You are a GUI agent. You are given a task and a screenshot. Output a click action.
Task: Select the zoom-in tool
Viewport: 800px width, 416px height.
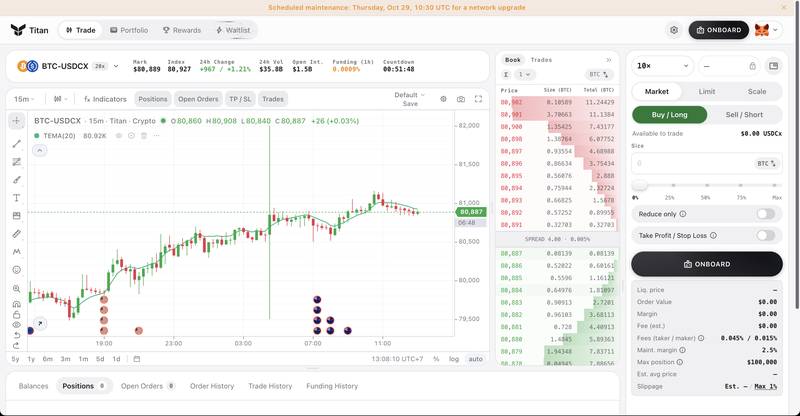pos(16,289)
